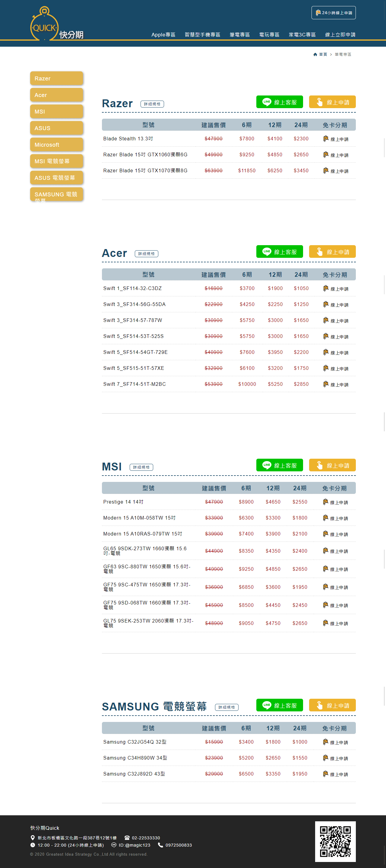This screenshot has width=386, height=868.
Task: Click Blade Stealth 6期 price $7800
Action: tap(247, 139)
